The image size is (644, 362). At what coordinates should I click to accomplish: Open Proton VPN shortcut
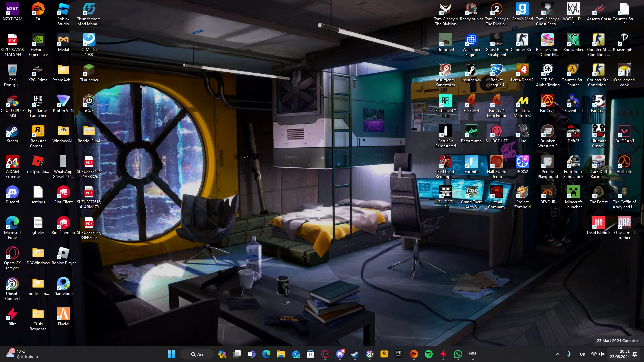click(63, 104)
